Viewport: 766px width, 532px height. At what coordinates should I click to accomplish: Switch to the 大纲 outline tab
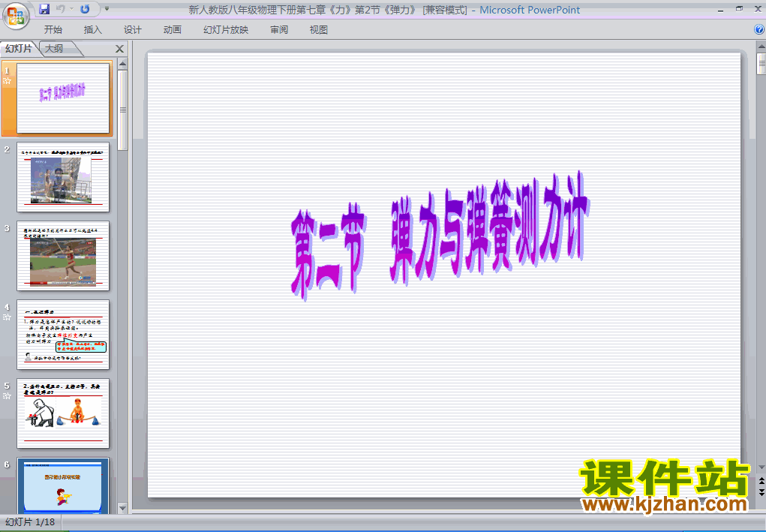click(x=54, y=48)
